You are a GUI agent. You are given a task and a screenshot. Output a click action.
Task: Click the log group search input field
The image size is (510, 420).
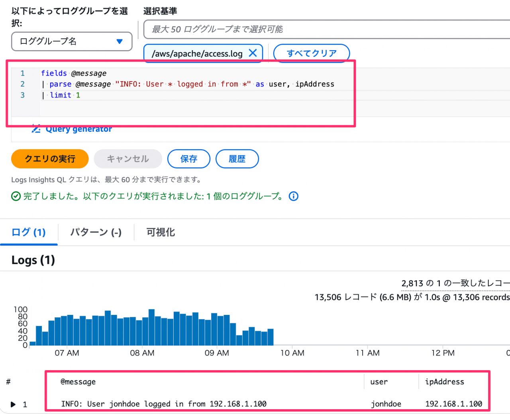[x=327, y=29]
